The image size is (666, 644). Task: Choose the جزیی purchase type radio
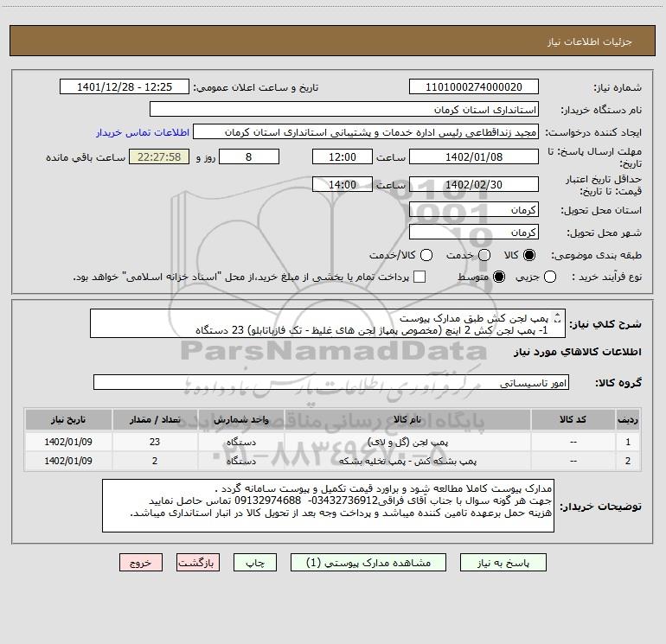tap(550, 277)
